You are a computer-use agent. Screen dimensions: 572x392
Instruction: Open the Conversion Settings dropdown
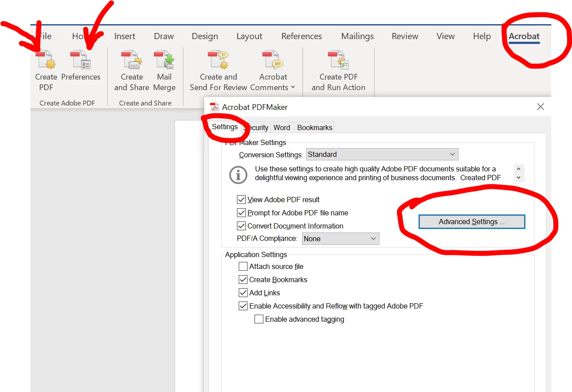(x=382, y=154)
